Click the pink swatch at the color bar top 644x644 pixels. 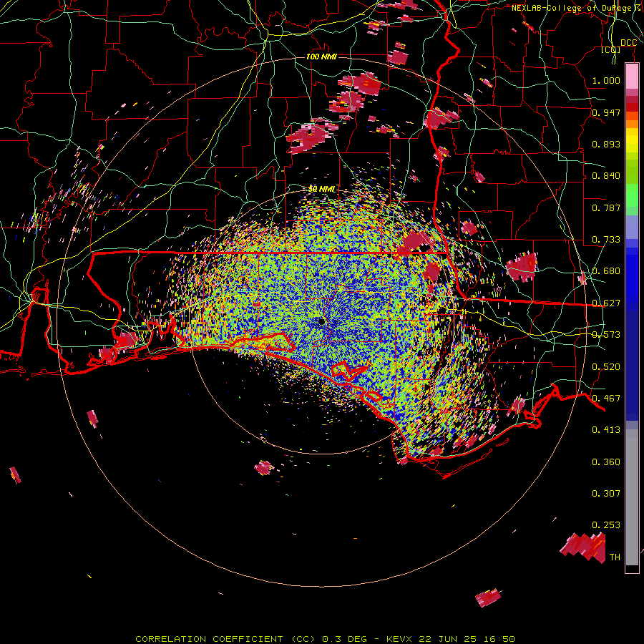pos(632,77)
